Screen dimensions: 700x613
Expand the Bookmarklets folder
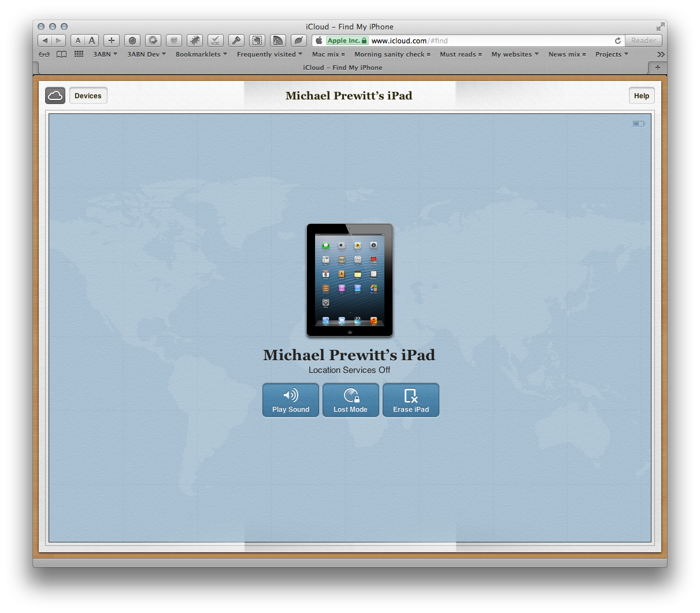point(201,54)
